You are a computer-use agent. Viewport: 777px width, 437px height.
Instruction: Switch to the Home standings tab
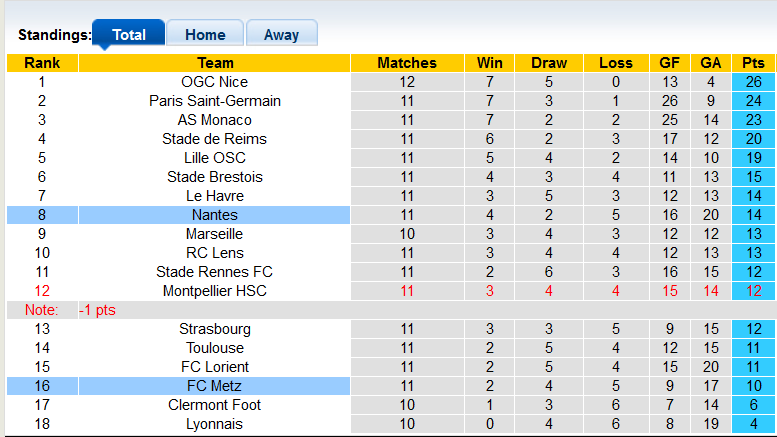(204, 35)
